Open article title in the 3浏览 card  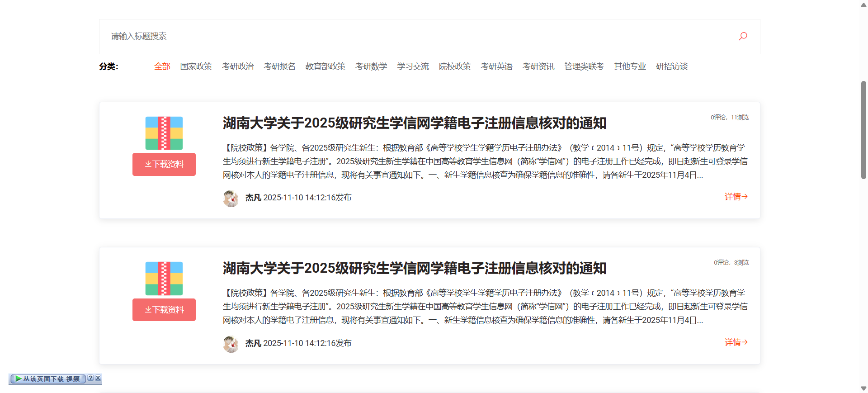pos(414,268)
